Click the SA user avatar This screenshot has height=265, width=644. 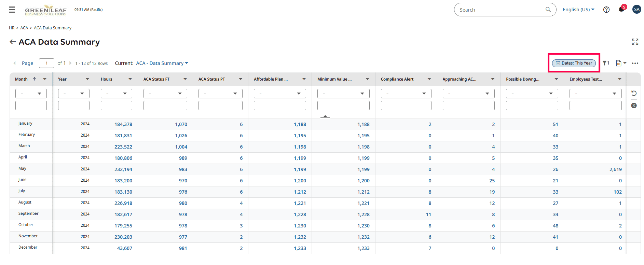point(637,10)
